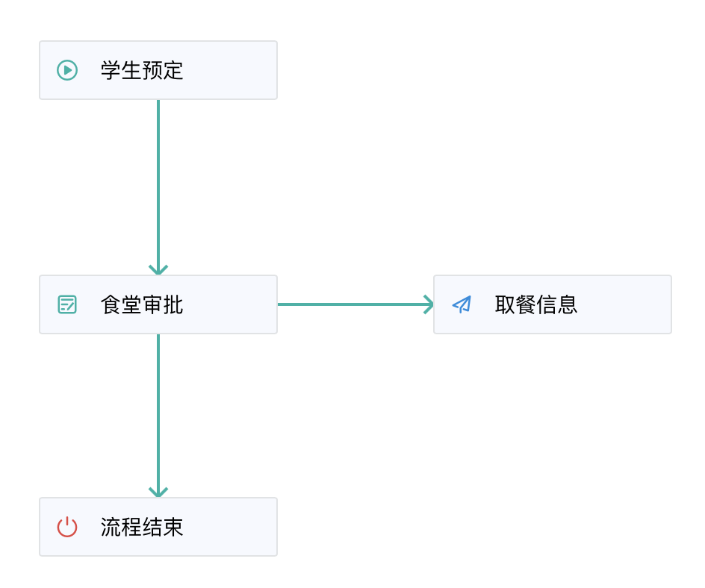Click the arrowhead pointing down into 食堂审批

(158, 269)
